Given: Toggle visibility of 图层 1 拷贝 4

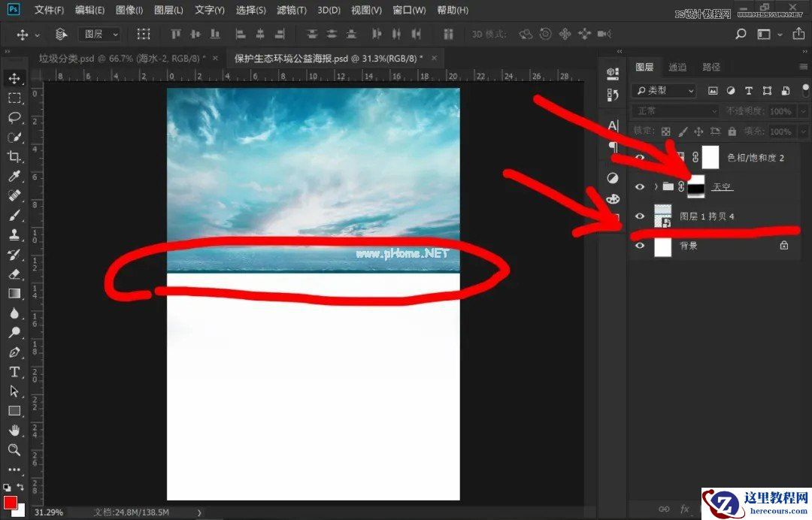Looking at the screenshot, I should pyautogui.click(x=640, y=216).
